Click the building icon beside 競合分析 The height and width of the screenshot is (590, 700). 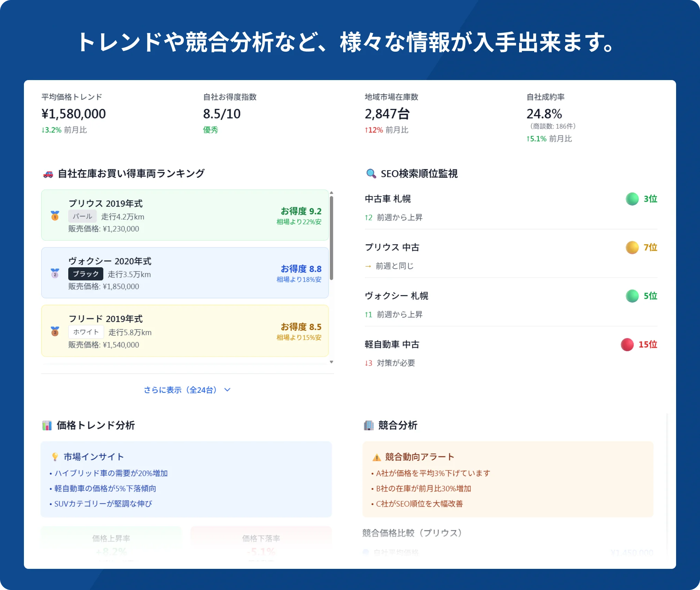pyautogui.click(x=369, y=425)
